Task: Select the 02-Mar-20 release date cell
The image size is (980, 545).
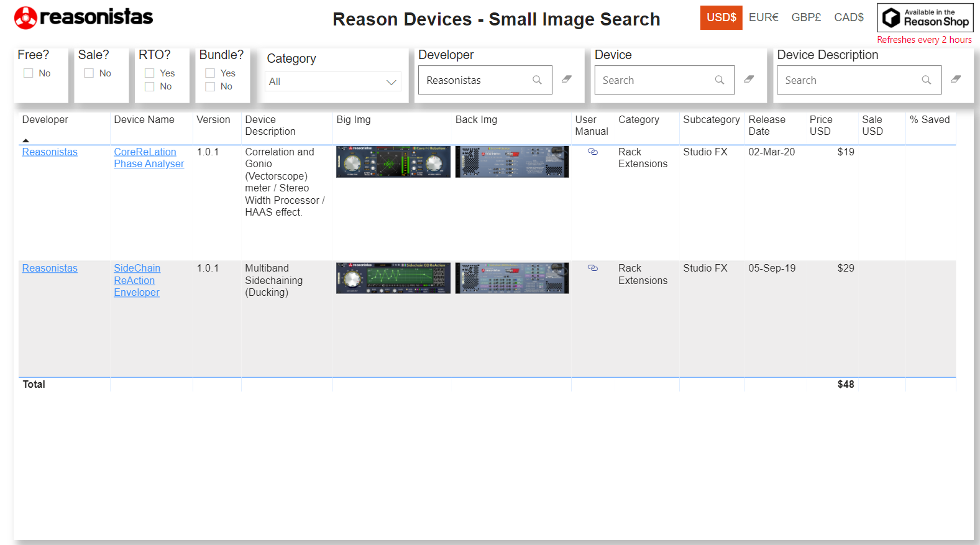Action: click(771, 152)
